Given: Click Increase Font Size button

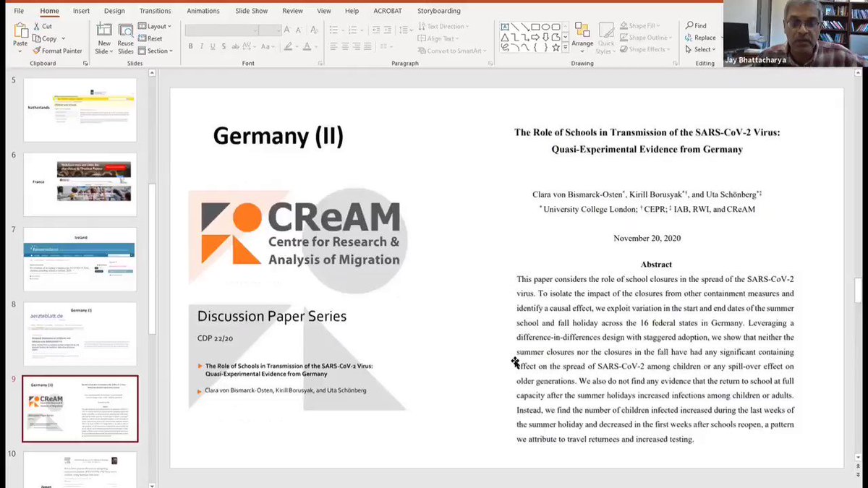Looking at the screenshot, I should (x=286, y=30).
